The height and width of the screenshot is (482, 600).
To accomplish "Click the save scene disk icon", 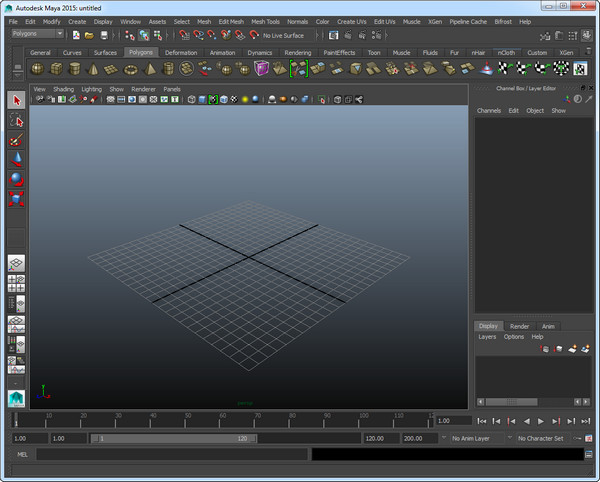I will [x=102, y=35].
